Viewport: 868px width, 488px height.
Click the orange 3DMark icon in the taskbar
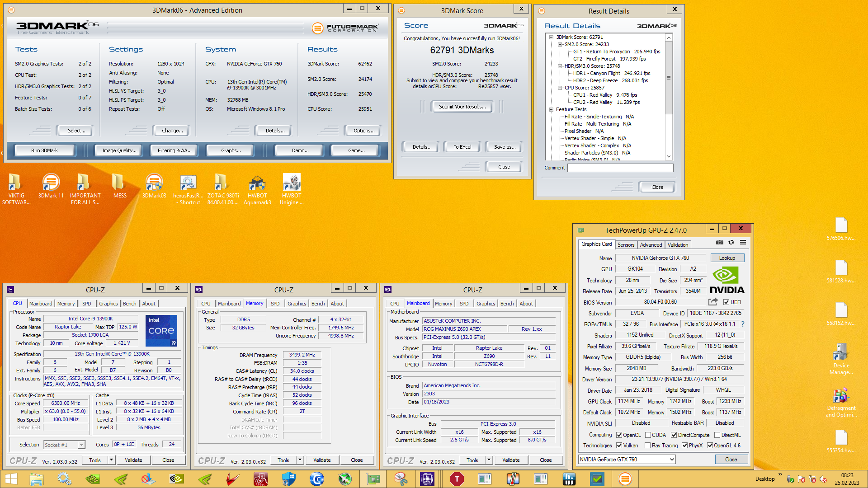tap(625, 479)
